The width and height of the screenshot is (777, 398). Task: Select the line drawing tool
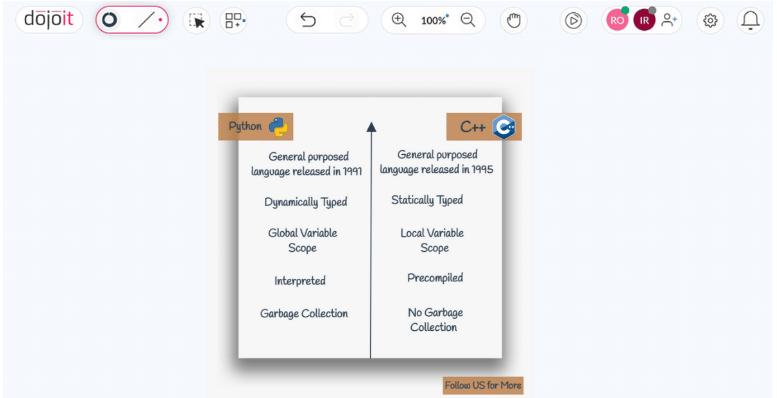(146, 20)
